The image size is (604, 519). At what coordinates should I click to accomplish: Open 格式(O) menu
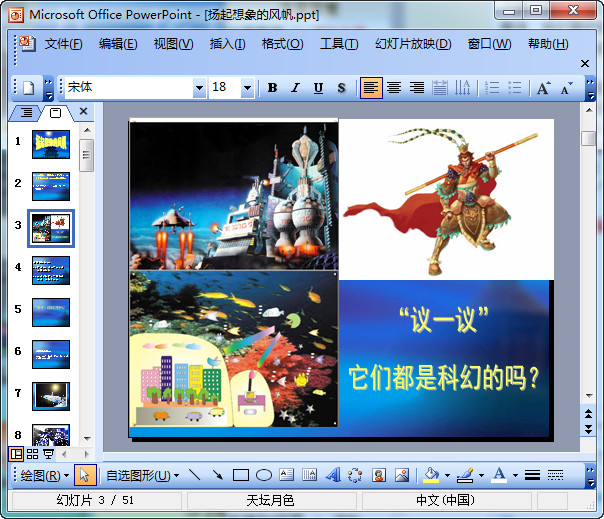coord(282,44)
